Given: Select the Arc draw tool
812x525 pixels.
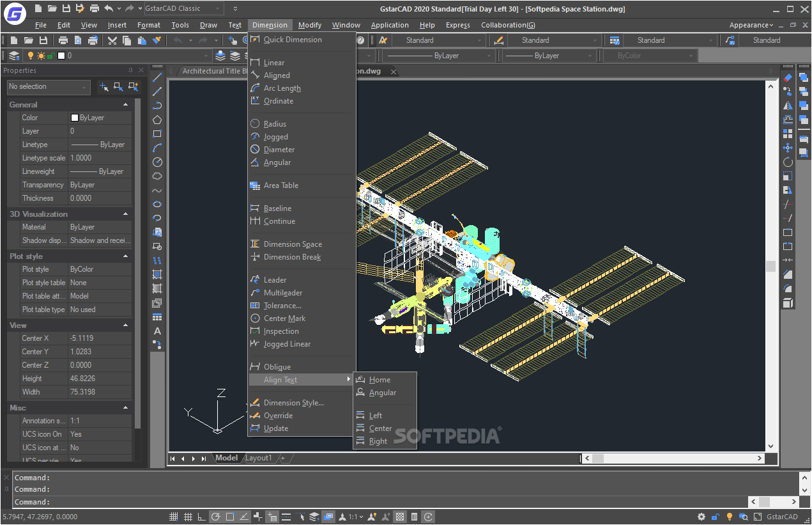Looking at the screenshot, I should click(x=157, y=148).
